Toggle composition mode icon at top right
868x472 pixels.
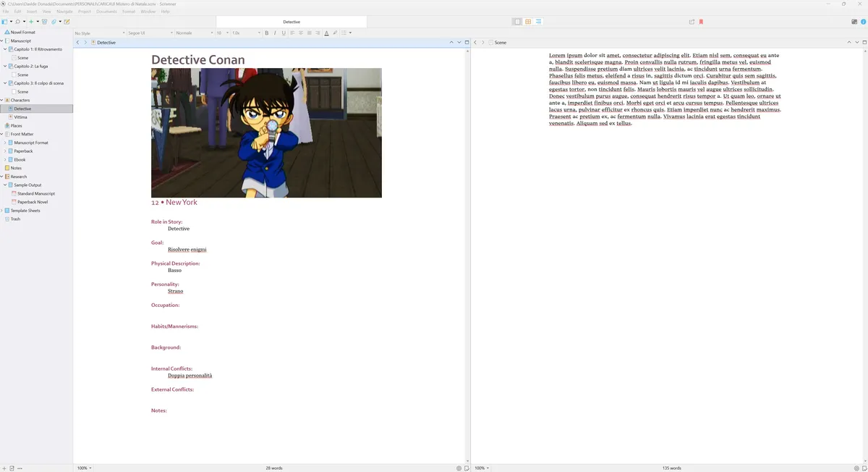tap(854, 22)
